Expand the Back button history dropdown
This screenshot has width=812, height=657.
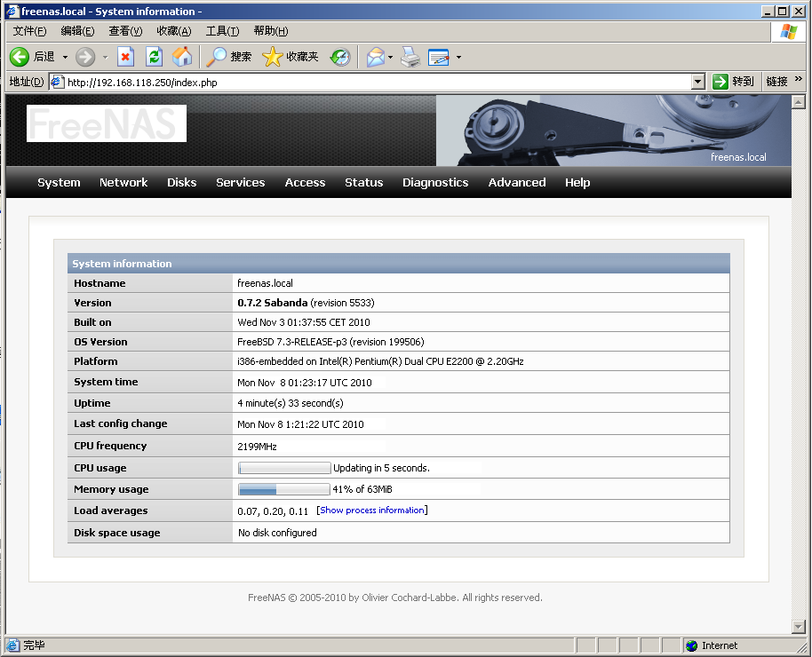[65, 57]
